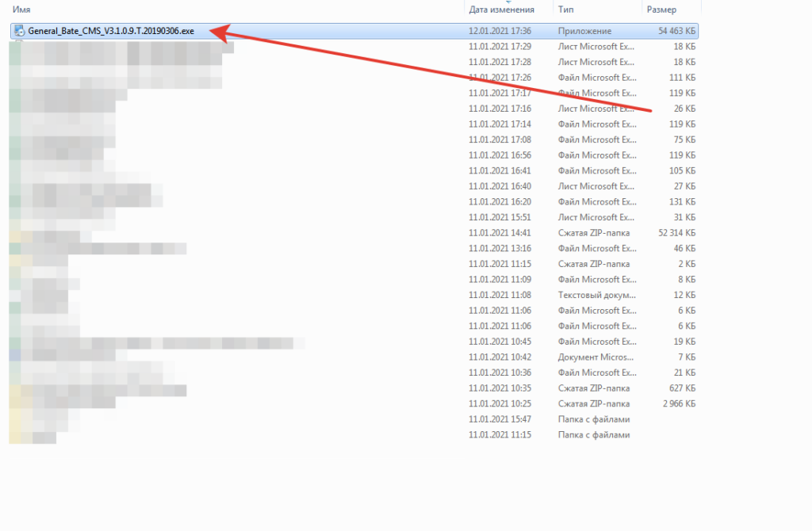This screenshot has height=531, width=812.
Task: Click the size value 7 КБ
Action: 687,357
